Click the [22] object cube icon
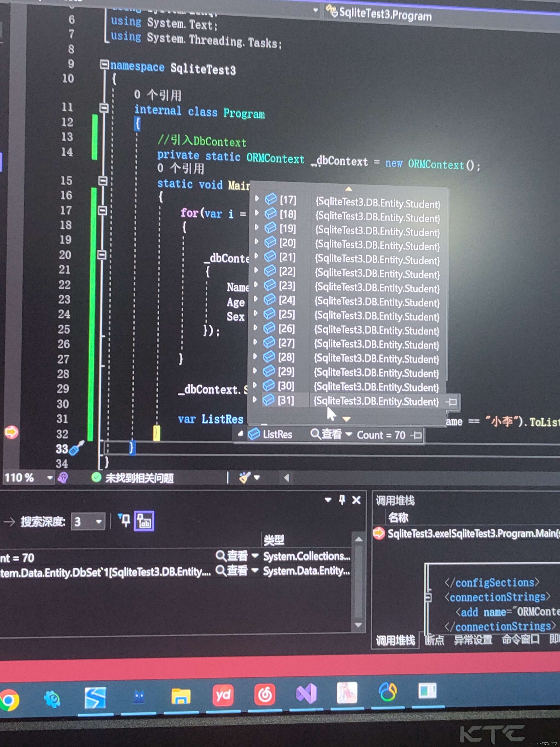Viewport: 560px width, 747px height. 270,271
